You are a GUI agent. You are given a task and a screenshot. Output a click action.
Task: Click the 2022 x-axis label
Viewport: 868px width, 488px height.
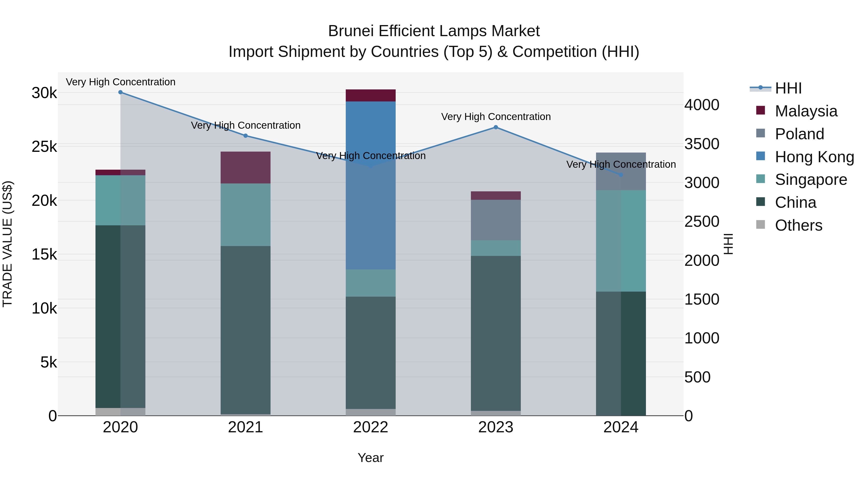[371, 427]
